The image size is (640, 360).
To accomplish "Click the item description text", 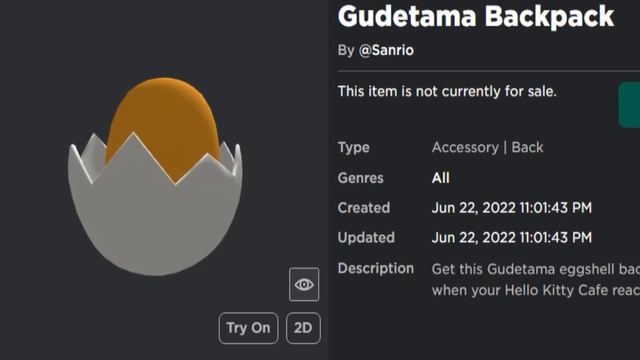I will coord(536,280).
